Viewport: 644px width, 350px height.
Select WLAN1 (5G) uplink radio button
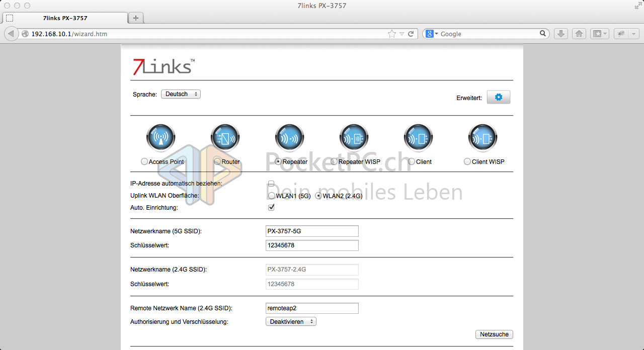coord(272,196)
